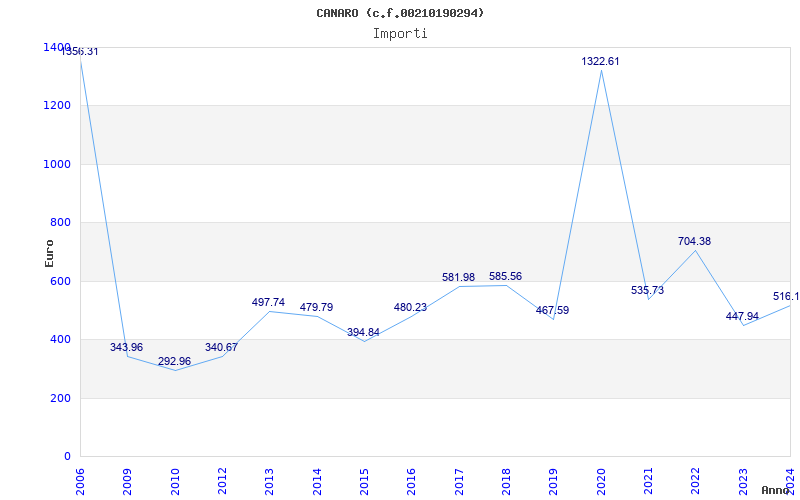Screen dimensions: 800x500
Task: Click the 2013 x-axis year label
Action: click(x=269, y=482)
